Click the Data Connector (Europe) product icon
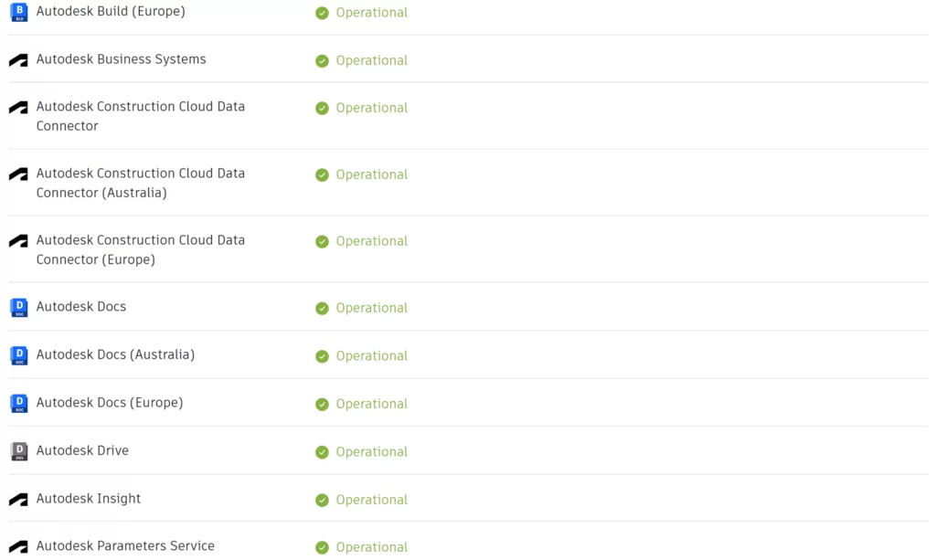 pyautogui.click(x=18, y=240)
